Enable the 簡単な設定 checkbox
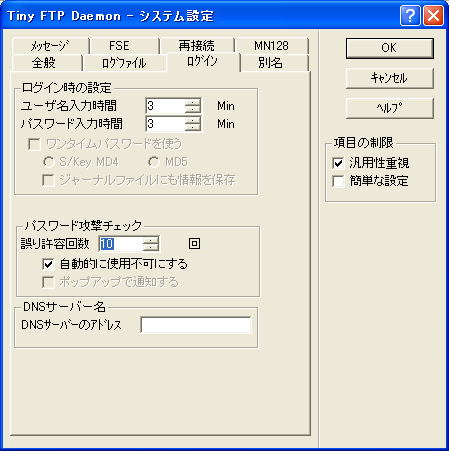 pyautogui.click(x=338, y=181)
